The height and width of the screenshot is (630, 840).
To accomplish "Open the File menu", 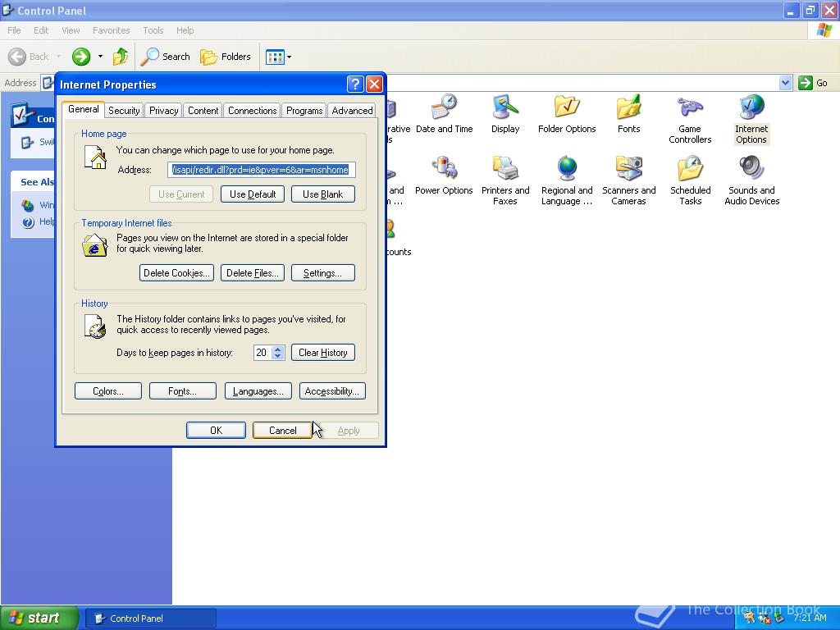I will click(x=14, y=30).
